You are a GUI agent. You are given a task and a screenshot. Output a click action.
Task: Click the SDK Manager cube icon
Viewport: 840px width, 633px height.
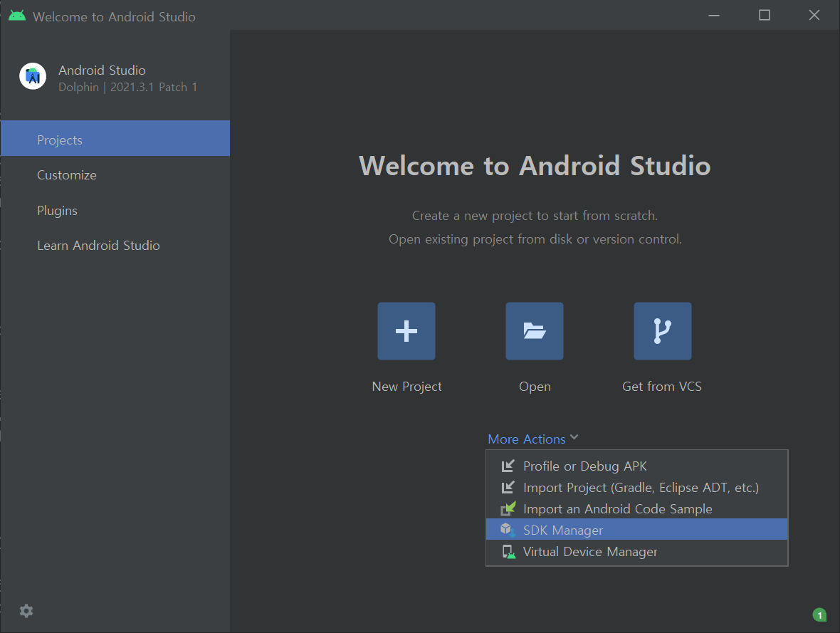click(508, 530)
